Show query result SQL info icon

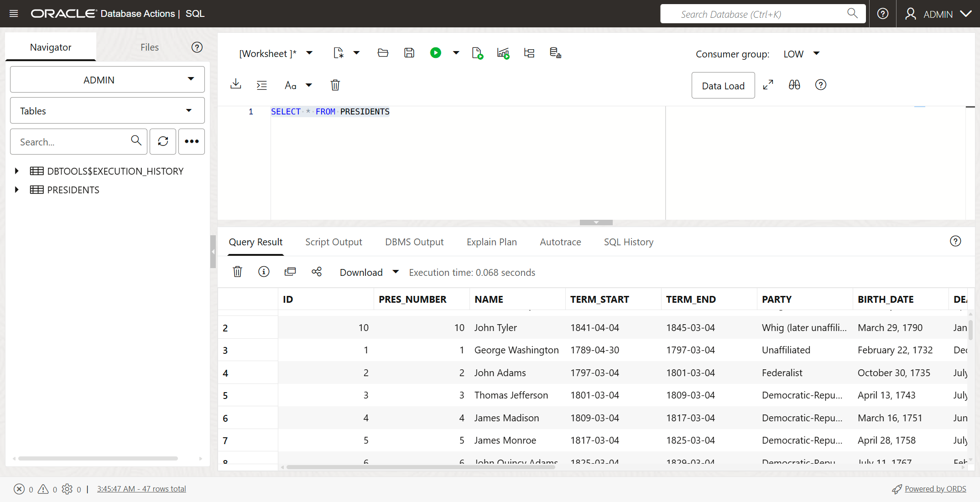click(x=264, y=272)
